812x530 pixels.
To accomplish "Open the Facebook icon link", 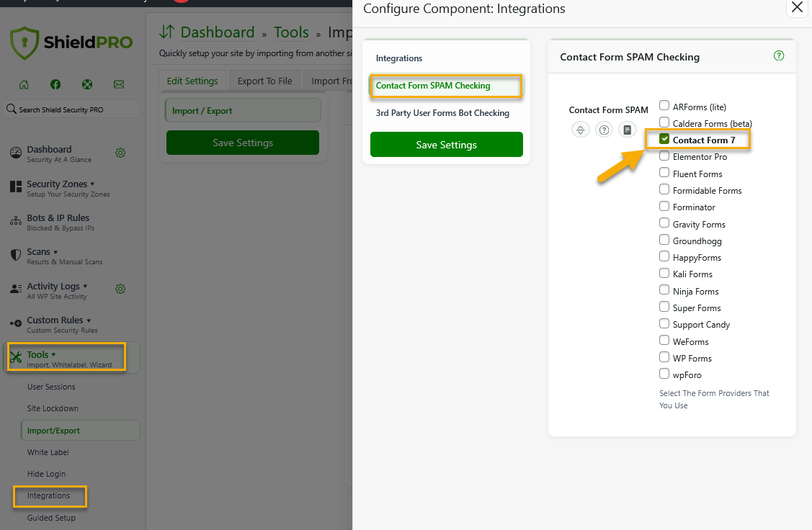I will point(55,84).
